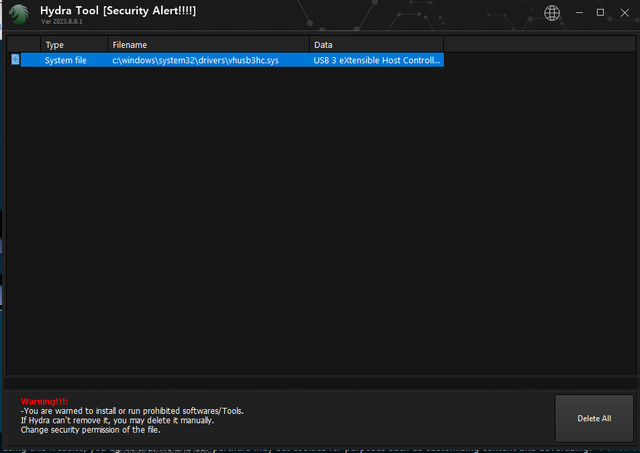
Task: Click the red 'Warning!!!:' label
Action: click(44, 402)
